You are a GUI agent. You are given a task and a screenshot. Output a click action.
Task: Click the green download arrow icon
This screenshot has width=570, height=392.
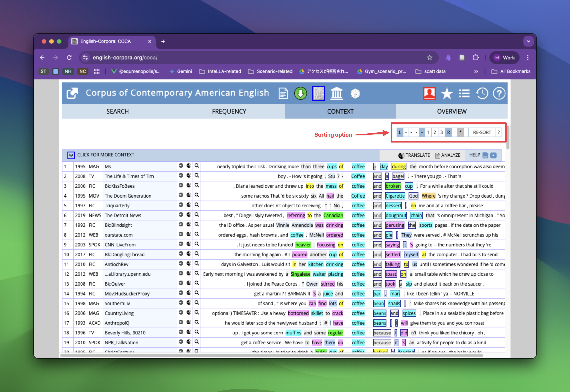(300, 93)
